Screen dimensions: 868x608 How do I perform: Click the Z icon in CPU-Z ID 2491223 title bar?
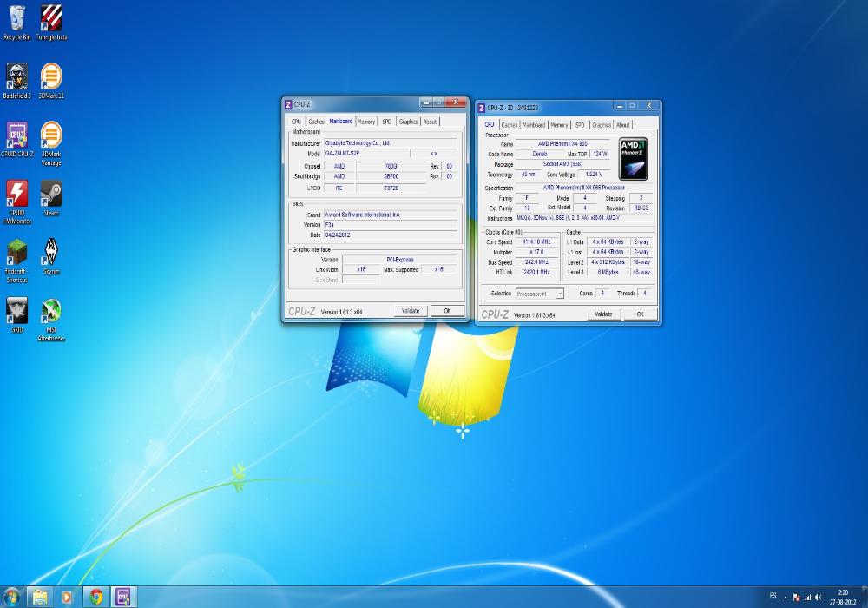(481, 108)
